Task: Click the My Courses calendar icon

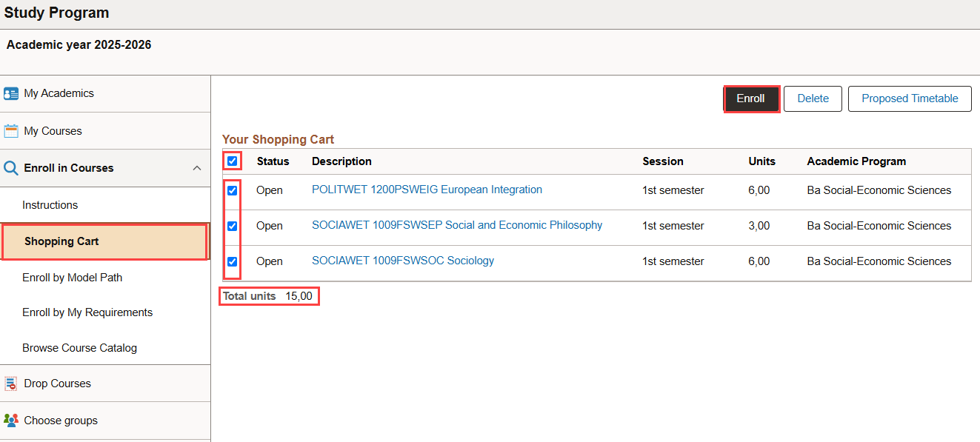Action: tap(11, 131)
